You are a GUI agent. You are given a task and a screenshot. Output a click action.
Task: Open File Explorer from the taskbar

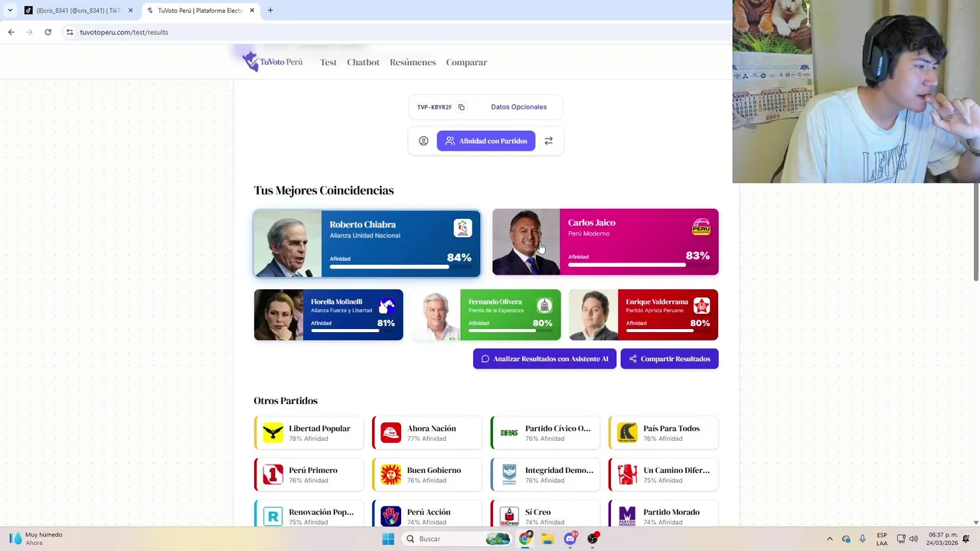pos(547,539)
